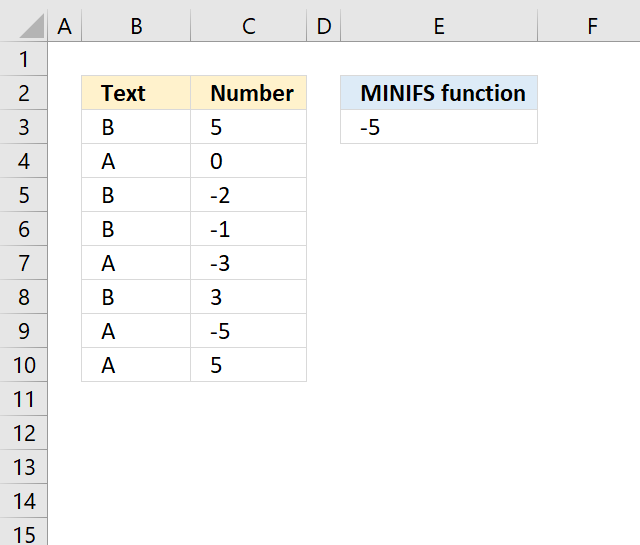640x545 pixels.
Task: Select the MINIFS result cell showing -5
Action: pyautogui.click(x=439, y=127)
